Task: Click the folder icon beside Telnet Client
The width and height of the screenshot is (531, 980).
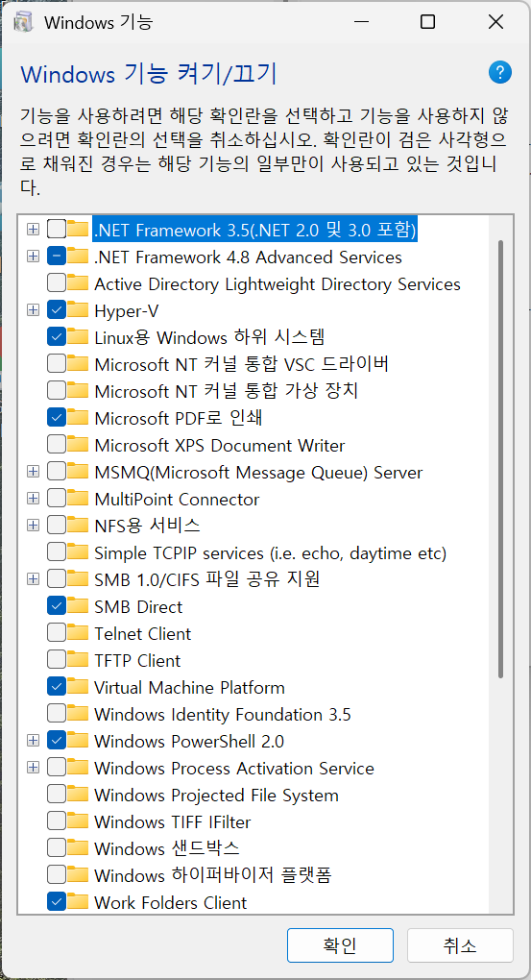Action: (78, 633)
